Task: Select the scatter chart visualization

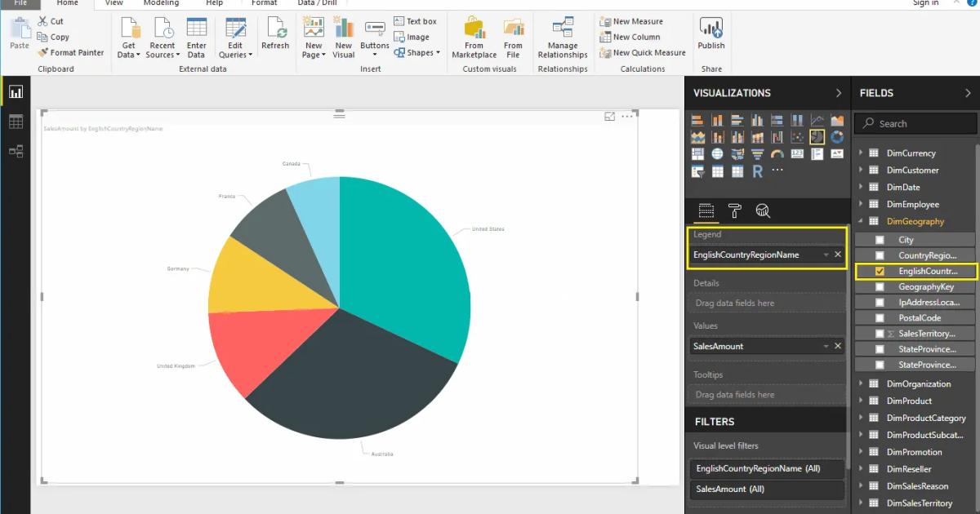Action: point(798,137)
